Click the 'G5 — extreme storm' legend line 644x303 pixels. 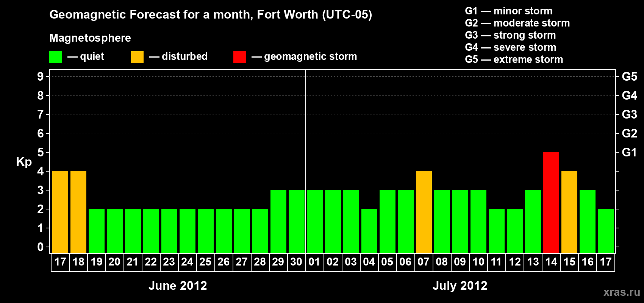(514, 59)
